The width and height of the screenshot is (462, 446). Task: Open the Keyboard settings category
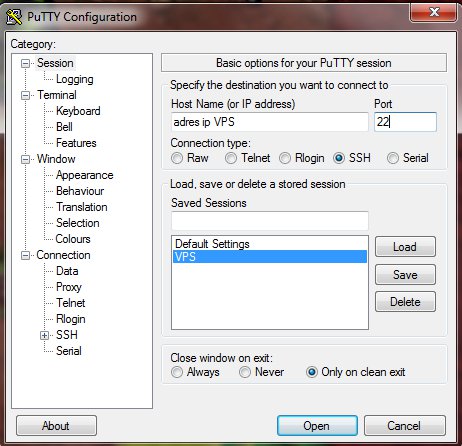tap(78, 111)
